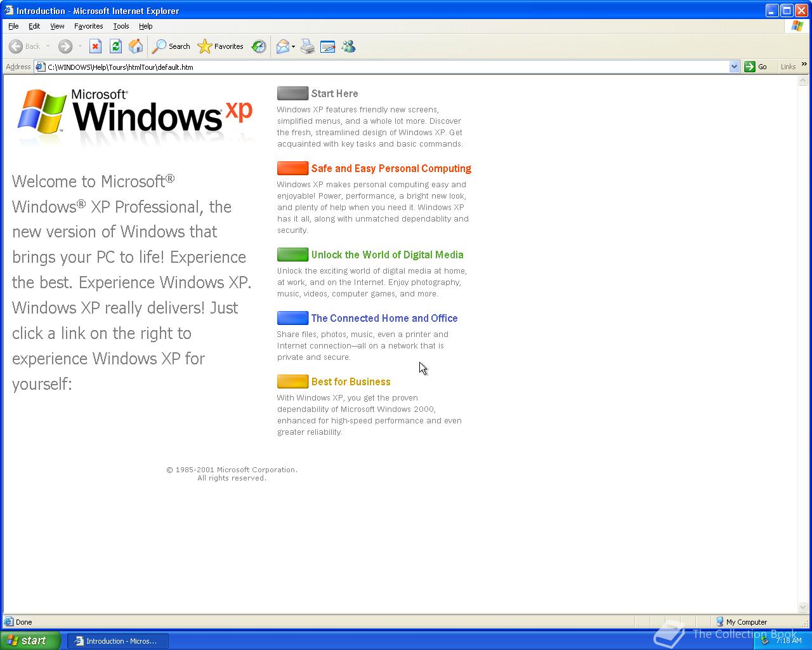Open the Favorites menu
Screen dimensions: 812x650
tap(88, 26)
